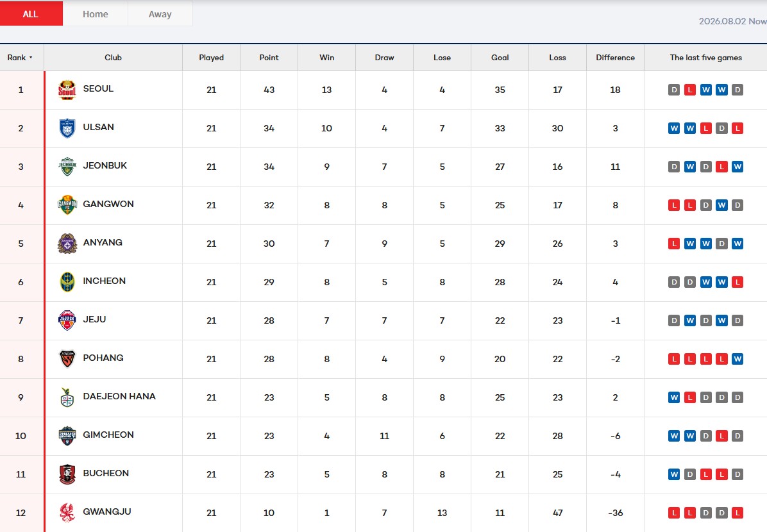The width and height of the screenshot is (767, 532).
Task: Click the Gimcheon team badge
Action: pos(67,436)
